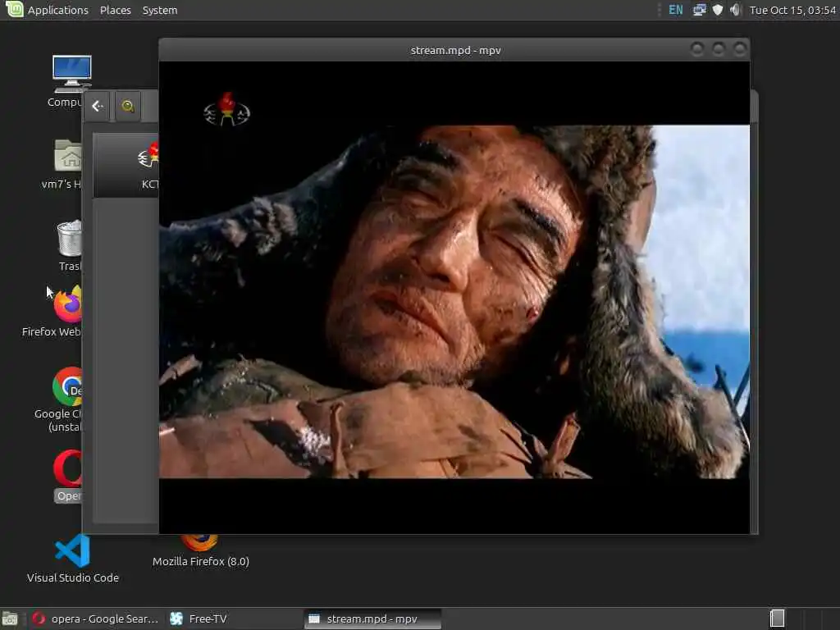Click the clock showing Tue Oct 15, 03:54
Image resolution: width=840 pixels, height=630 pixels.
pyautogui.click(x=792, y=10)
